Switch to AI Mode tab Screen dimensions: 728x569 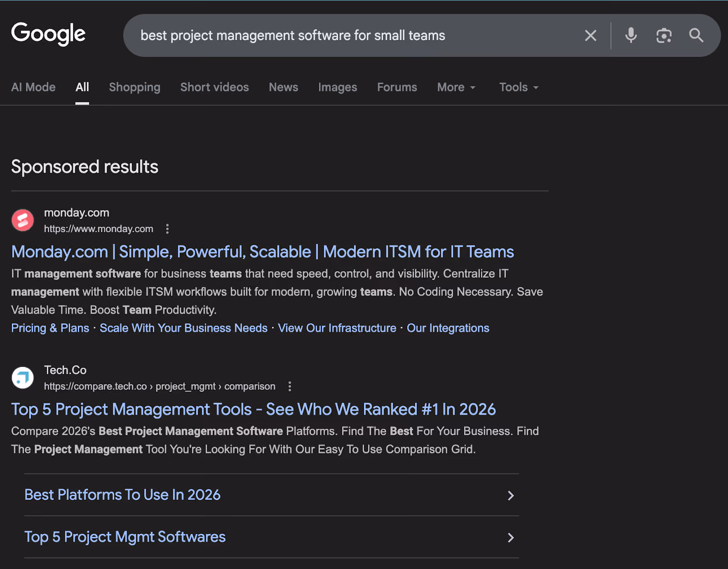coord(33,87)
